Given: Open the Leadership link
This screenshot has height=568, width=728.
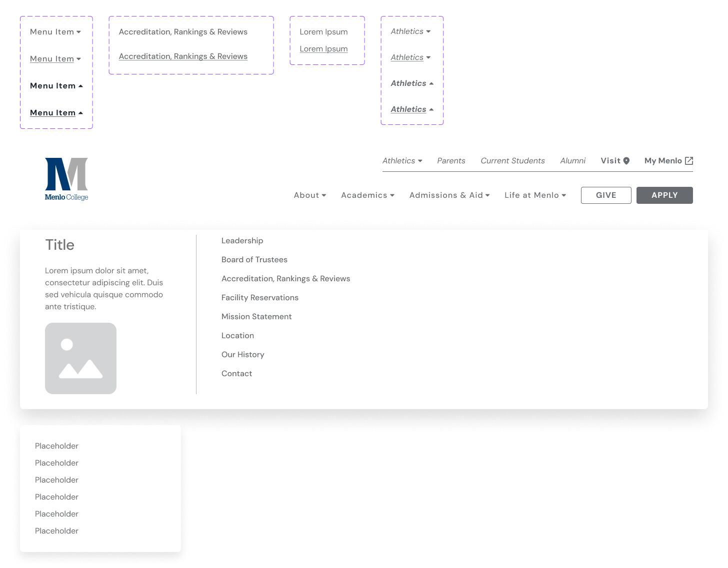Looking at the screenshot, I should point(242,241).
